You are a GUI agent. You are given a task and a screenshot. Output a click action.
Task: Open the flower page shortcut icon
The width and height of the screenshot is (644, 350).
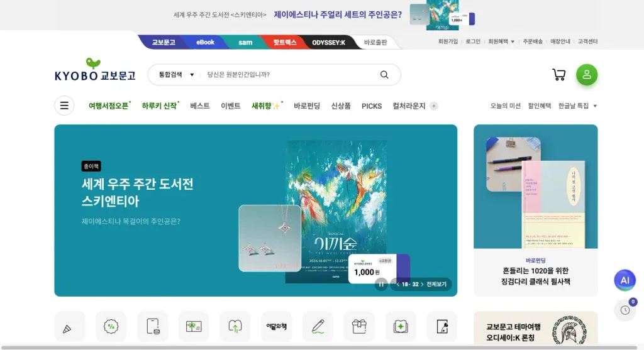(x=442, y=327)
